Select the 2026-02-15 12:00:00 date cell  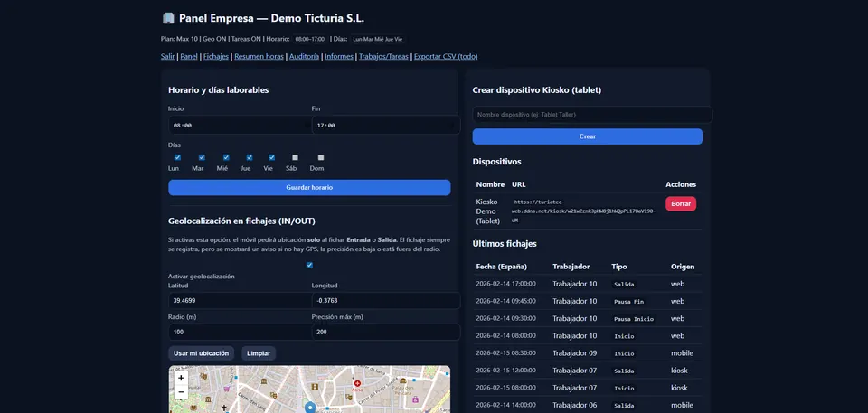point(506,371)
